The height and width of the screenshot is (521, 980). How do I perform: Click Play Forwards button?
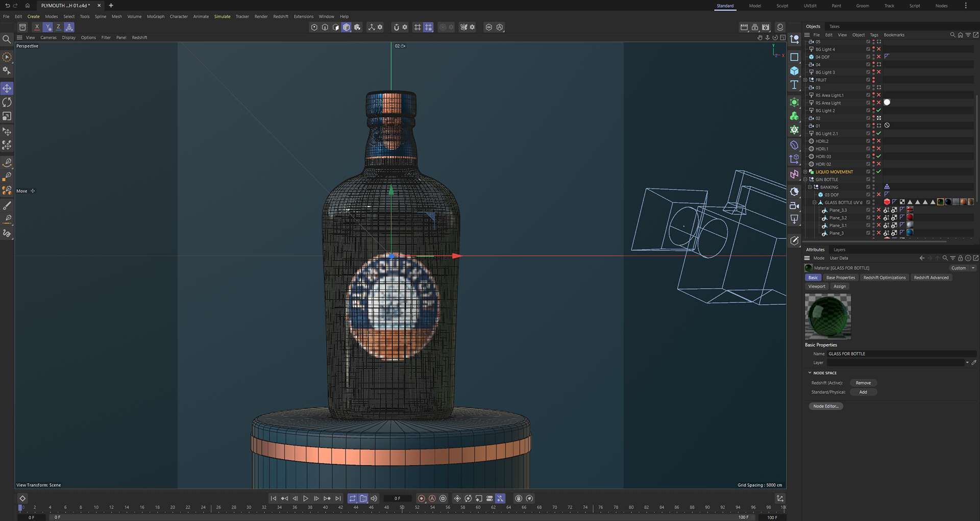[x=306, y=499]
